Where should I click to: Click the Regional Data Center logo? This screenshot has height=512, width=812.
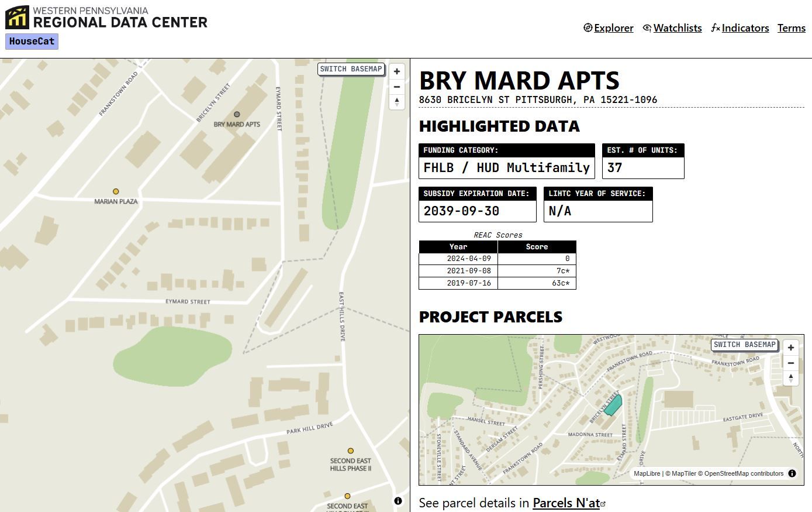(x=106, y=18)
